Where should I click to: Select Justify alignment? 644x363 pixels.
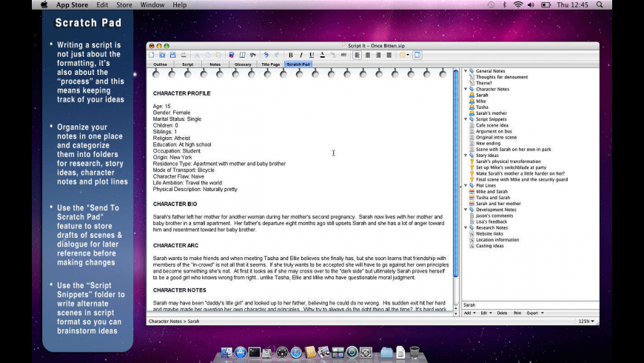click(x=389, y=55)
